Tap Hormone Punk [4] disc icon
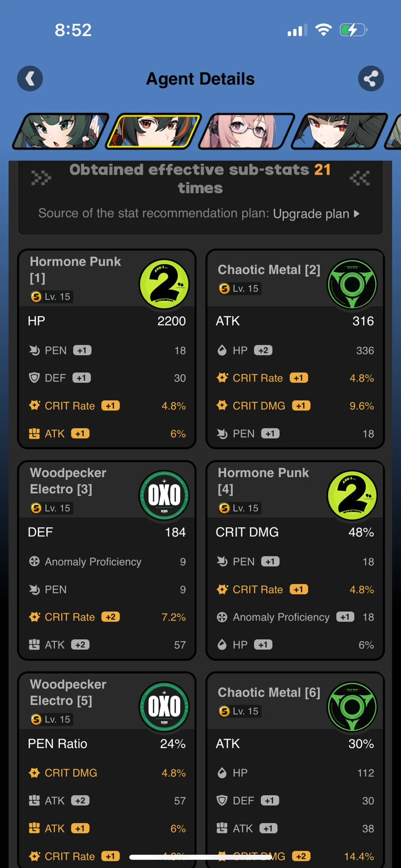 pyautogui.click(x=352, y=495)
